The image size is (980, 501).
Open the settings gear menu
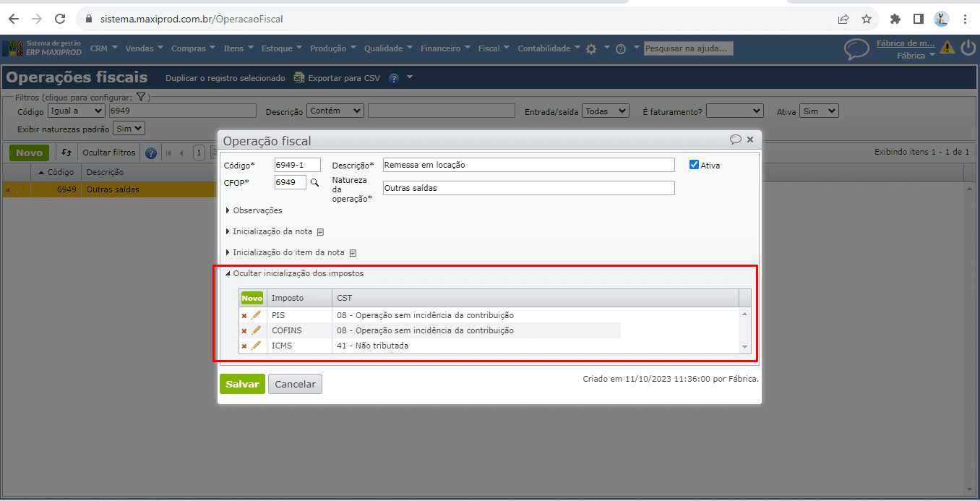(591, 49)
